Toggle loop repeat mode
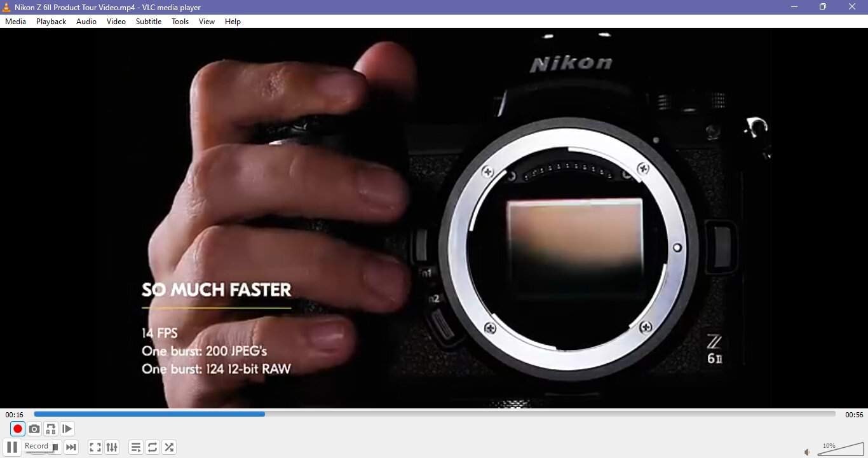Screen dimensions: 868x458 [153, 447]
